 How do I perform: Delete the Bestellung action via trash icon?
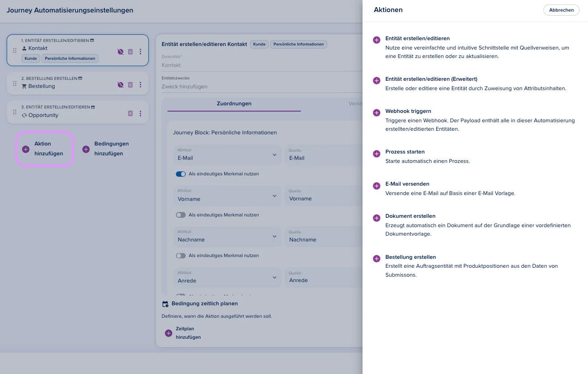[130, 84]
